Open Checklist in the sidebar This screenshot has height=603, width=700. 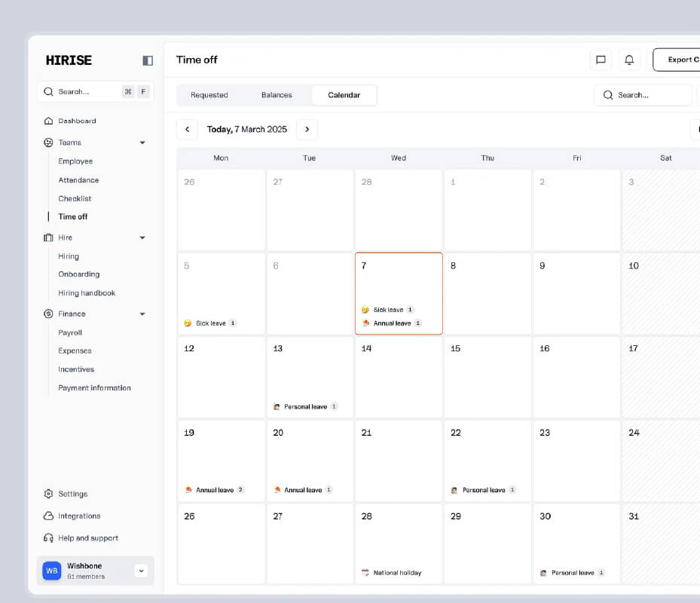coord(75,199)
